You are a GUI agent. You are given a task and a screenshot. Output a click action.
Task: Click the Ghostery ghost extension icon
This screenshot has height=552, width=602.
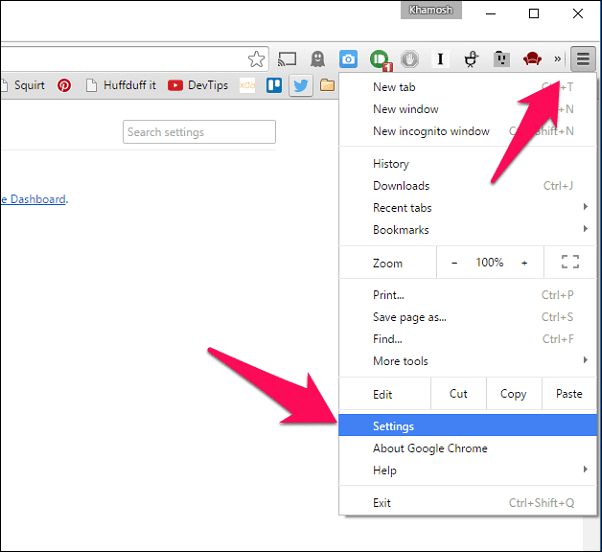pyautogui.click(x=318, y=59)
